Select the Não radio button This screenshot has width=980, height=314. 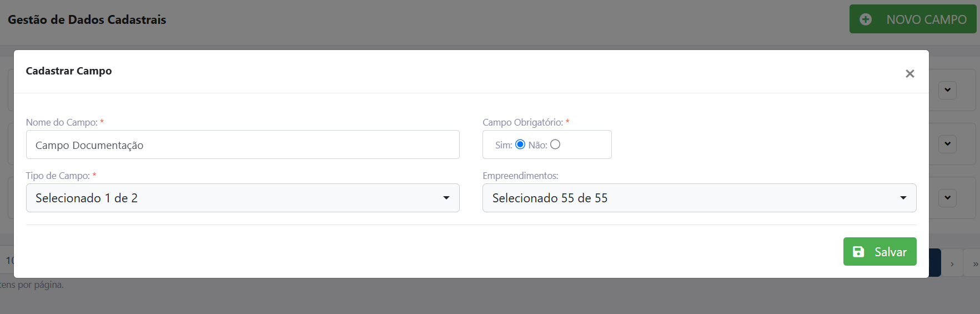pos(555,144)
